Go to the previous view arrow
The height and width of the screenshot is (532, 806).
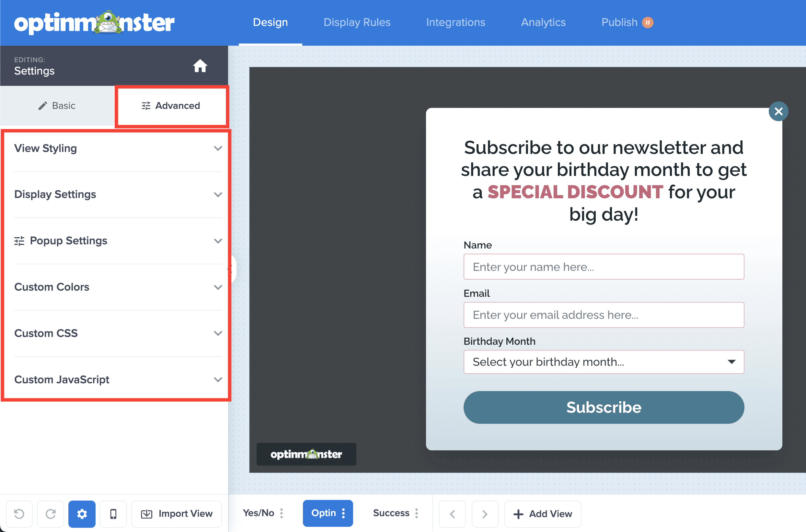pyautogui.click(x=452, y=514)
